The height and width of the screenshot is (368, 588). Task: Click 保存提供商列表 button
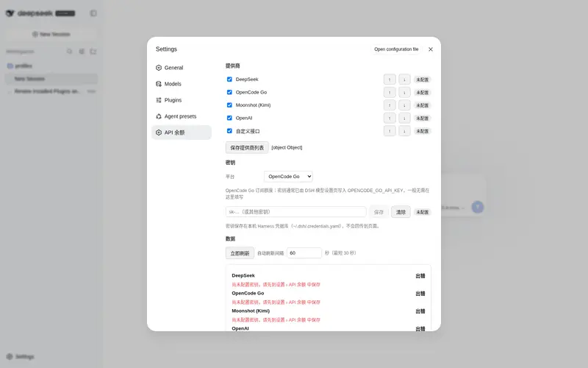(247, 148)
